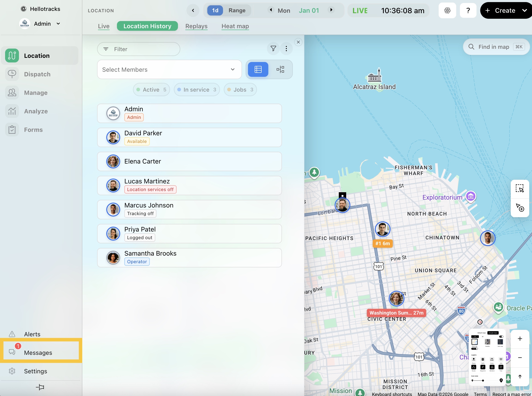Go to the next day
The image size is (532, 396).
coord(331,10)
